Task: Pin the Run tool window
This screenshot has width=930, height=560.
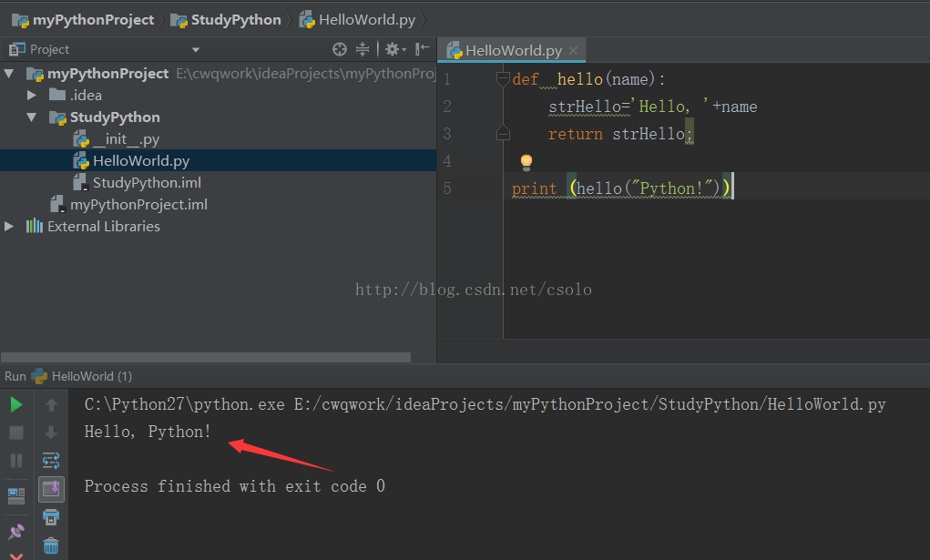Action: click(x=16, y=530)
